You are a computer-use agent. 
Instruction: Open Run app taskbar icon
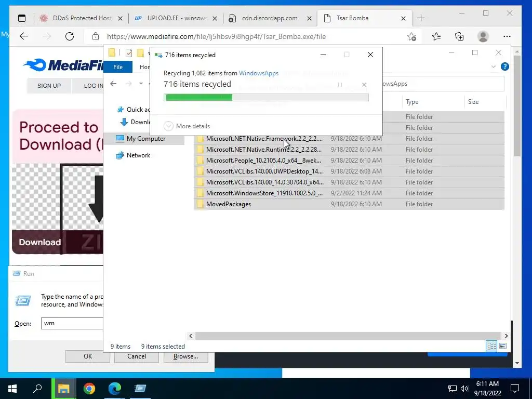(140, 389)
